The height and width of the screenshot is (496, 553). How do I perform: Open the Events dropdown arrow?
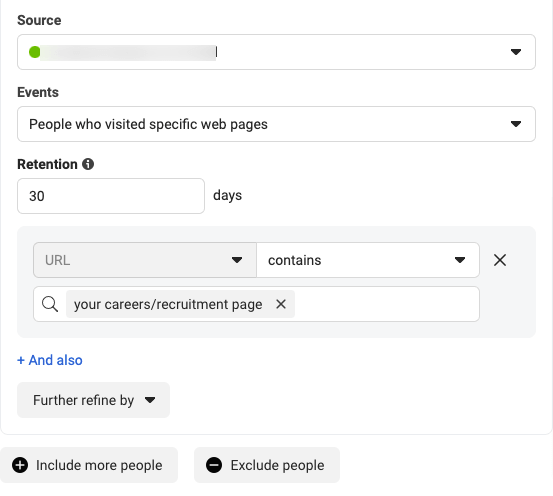(x=516, y=124)
